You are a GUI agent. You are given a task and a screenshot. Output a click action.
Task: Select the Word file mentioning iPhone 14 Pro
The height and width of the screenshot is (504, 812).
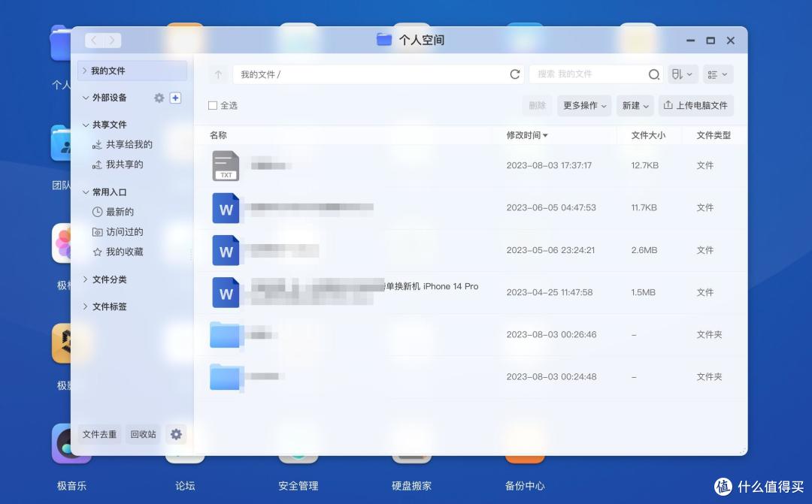point(226,293)
